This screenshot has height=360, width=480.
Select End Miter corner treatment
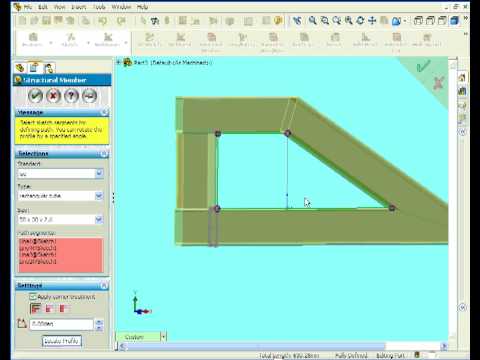pos(35,309)
